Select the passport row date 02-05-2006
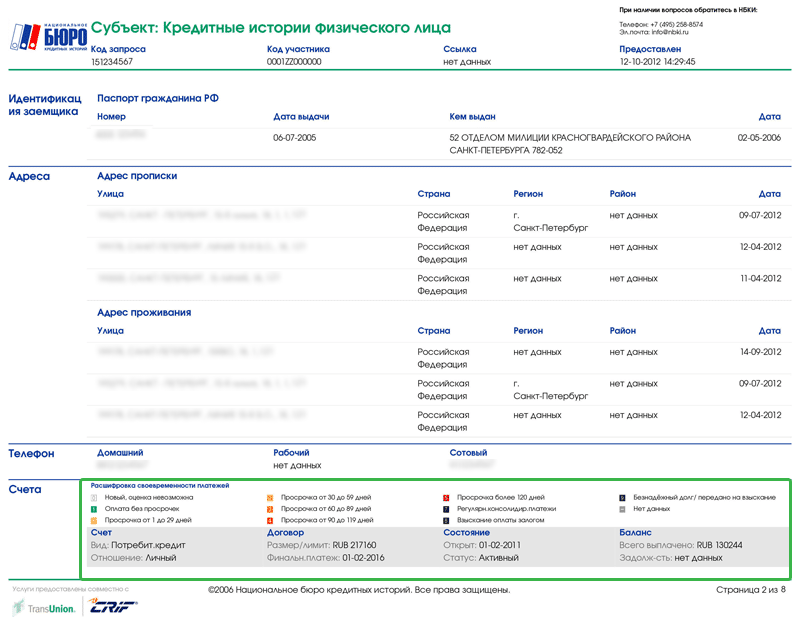This screenshot has width=800, height=617. [x=759, y=138]
